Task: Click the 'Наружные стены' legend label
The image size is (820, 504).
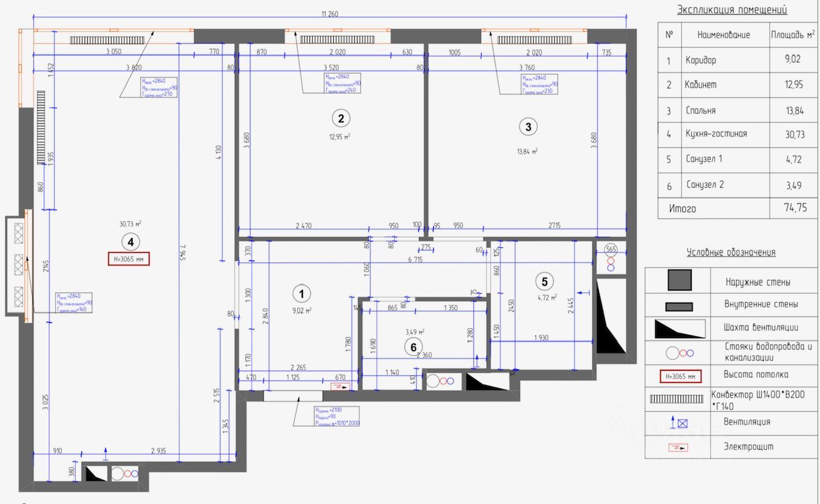Action: coord(758,282)
